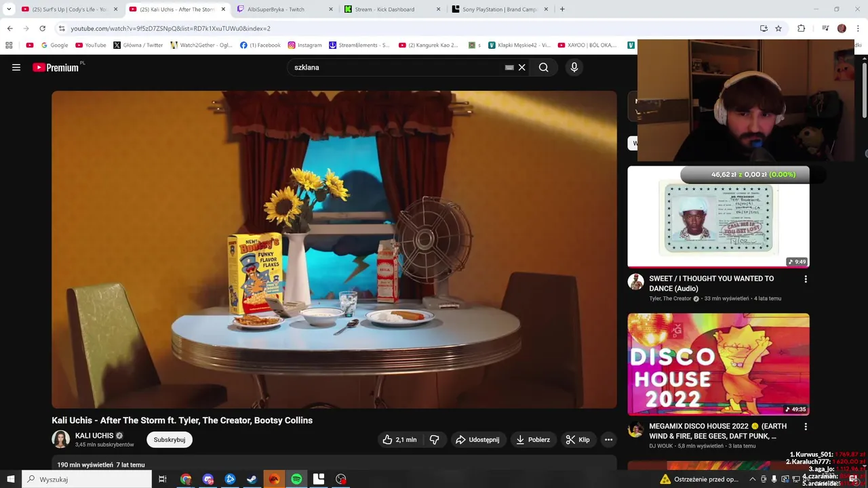Like the video with 2,1 mln thumbs-up

399,440
